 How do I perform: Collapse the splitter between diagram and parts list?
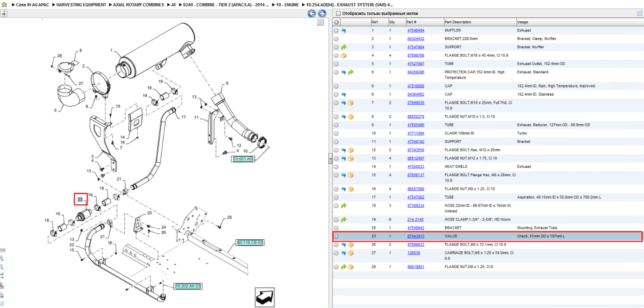(330, 159)
